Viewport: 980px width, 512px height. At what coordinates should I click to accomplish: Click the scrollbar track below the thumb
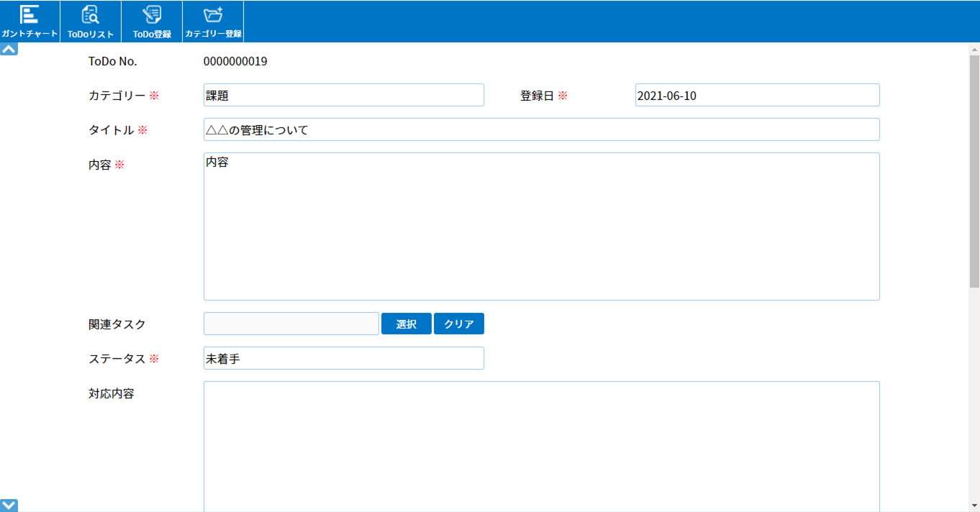pyautogui.click(x=974, y=396)
